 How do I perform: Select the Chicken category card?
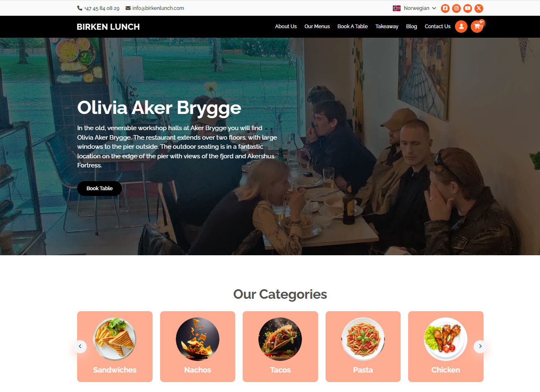coord(446,346)
